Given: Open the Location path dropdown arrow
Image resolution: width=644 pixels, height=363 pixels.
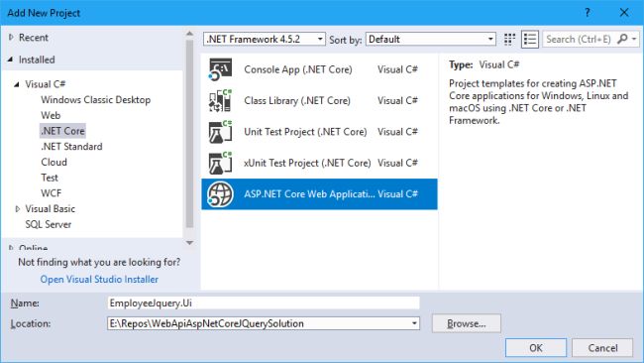Looking at the screenshot, I should (414, 323).
